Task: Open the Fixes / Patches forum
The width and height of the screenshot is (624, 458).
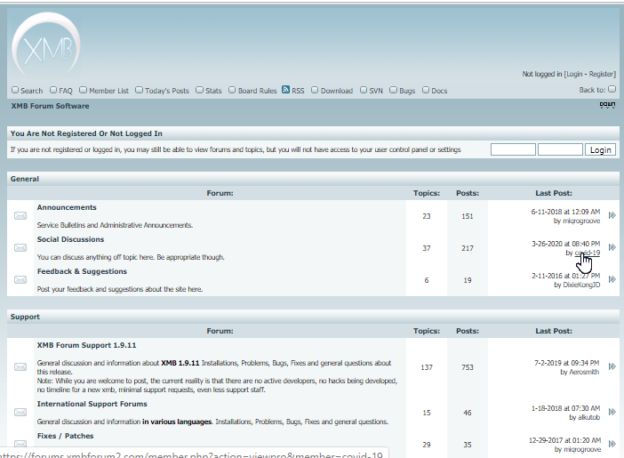Action: [x=65, y=436]
